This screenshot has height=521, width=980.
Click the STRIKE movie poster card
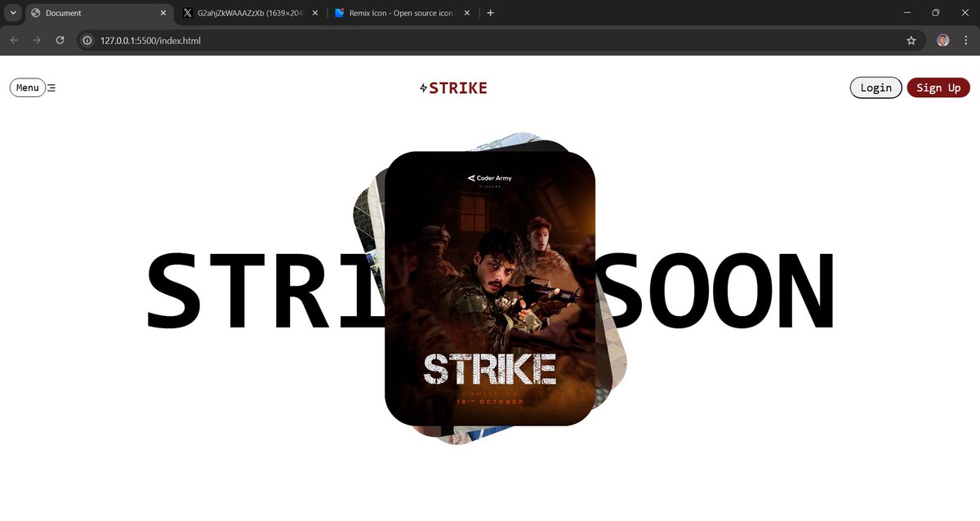(490, 288)
